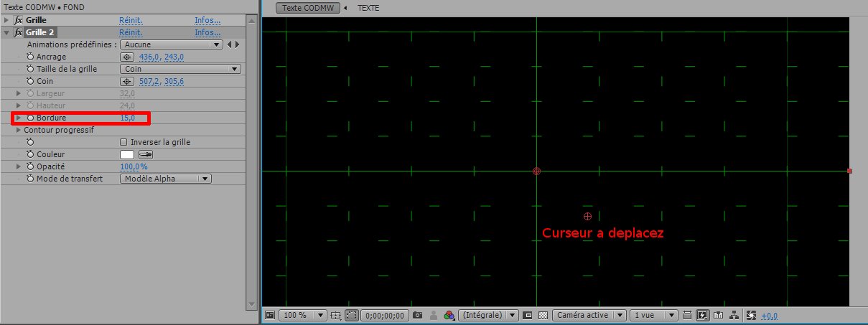Open the Caméra active view dropdown
Viewport: 868px width, 325px height.
coord(589,315)
